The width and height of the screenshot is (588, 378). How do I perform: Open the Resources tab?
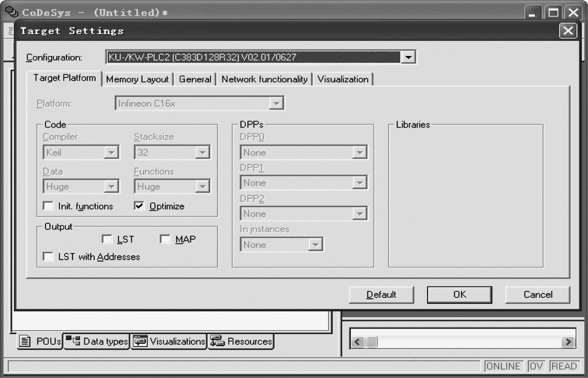(241, 341)
